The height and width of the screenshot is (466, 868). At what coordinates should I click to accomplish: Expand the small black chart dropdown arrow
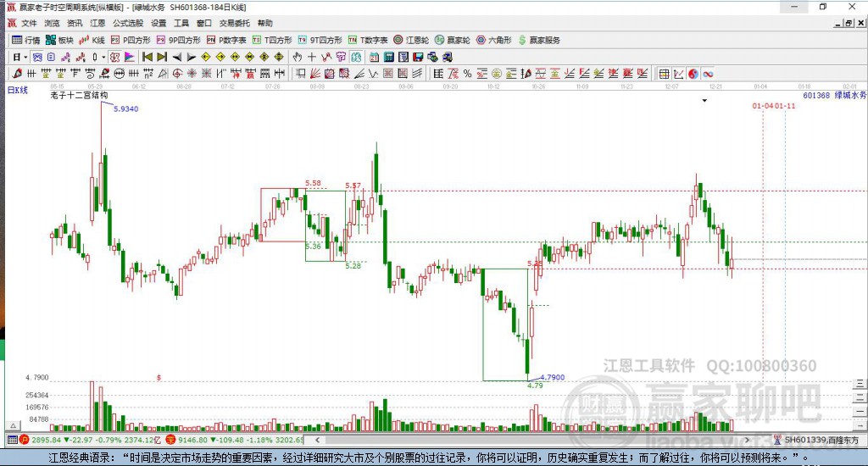pyautogui.click(x=704, y=101)
